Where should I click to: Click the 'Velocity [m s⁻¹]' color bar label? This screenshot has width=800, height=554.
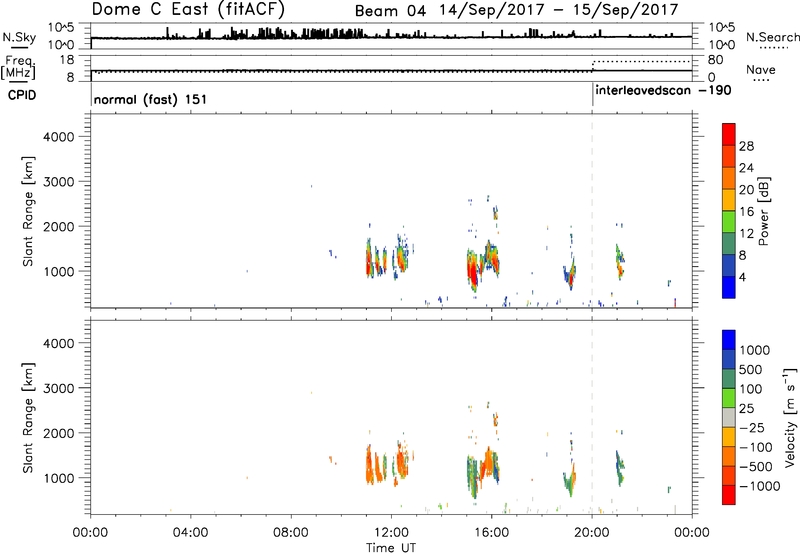pos(790,418)
